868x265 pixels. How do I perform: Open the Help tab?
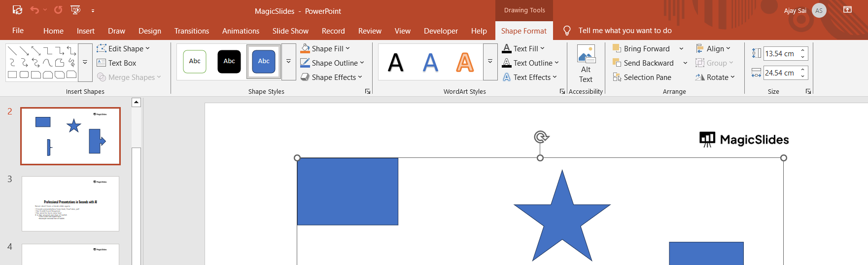tap(479, 31)
